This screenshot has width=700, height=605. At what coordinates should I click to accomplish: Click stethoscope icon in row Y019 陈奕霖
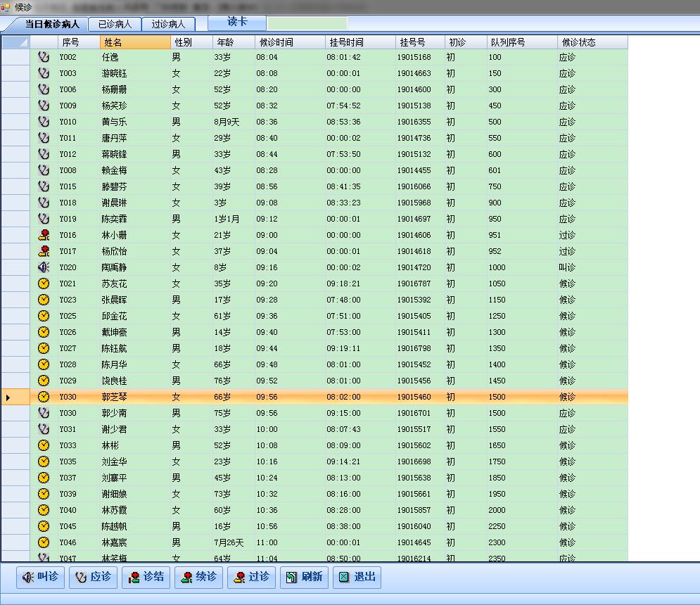(44, 219)
